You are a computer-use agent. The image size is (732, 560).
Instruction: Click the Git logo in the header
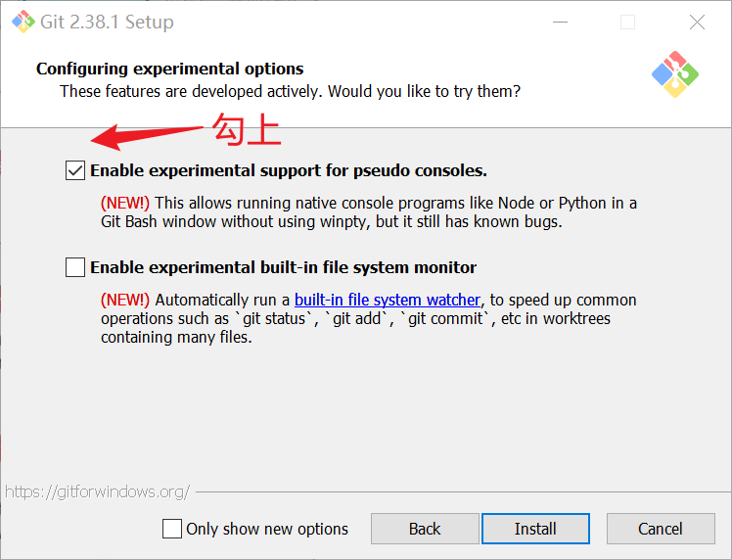pyautogui.click(x=675, y=73)
